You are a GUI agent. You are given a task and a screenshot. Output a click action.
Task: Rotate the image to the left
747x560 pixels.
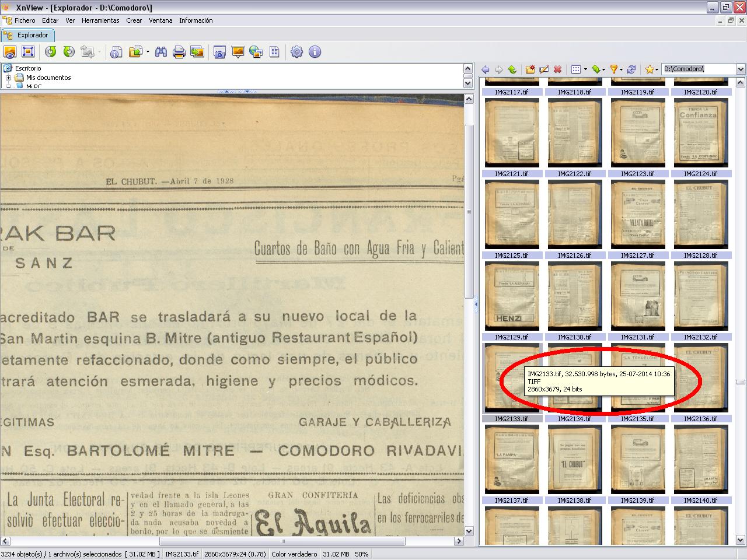click(x=51, y=52)
